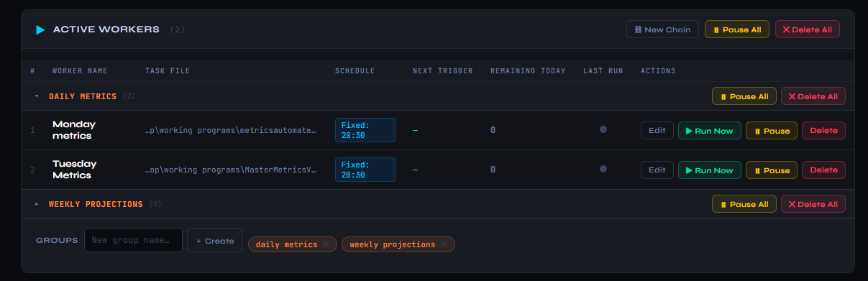The image size is (868, 281).
Task: Click the DAILY METRICS group title
Action: (83, 96)
